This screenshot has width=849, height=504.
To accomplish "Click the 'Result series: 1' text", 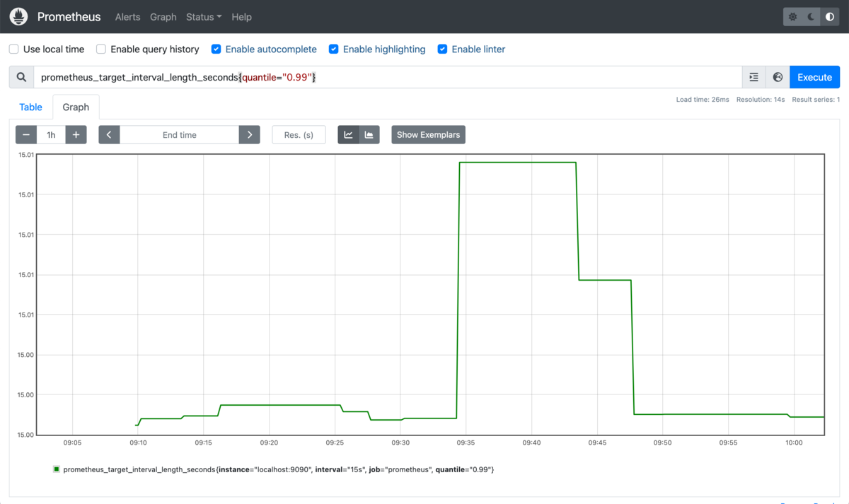I will [816, 100].
